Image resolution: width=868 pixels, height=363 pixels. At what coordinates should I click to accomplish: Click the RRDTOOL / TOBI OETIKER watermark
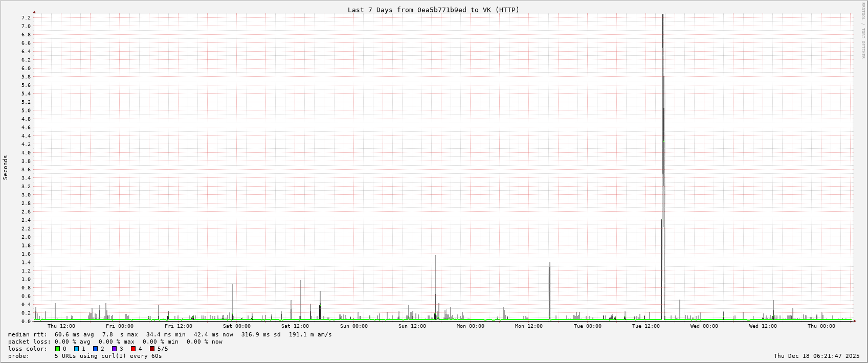pyautogui.click(x=863, y=31)
